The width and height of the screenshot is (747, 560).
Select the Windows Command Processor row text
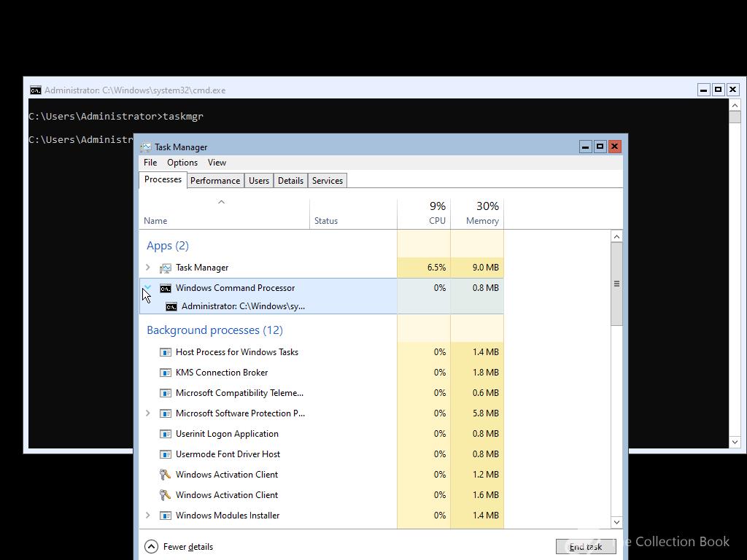[235, 288]
